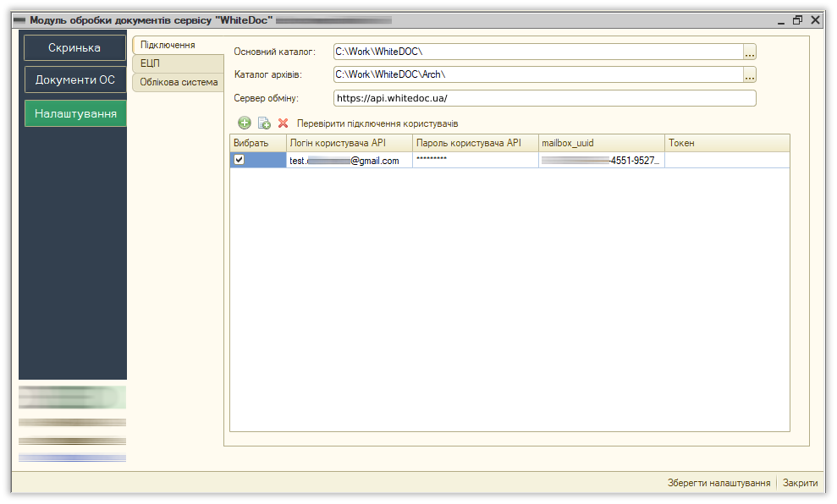Click Зберегти налаштування
The height and width of the screenshot is (504, 837).
click(x=719, y=483)
